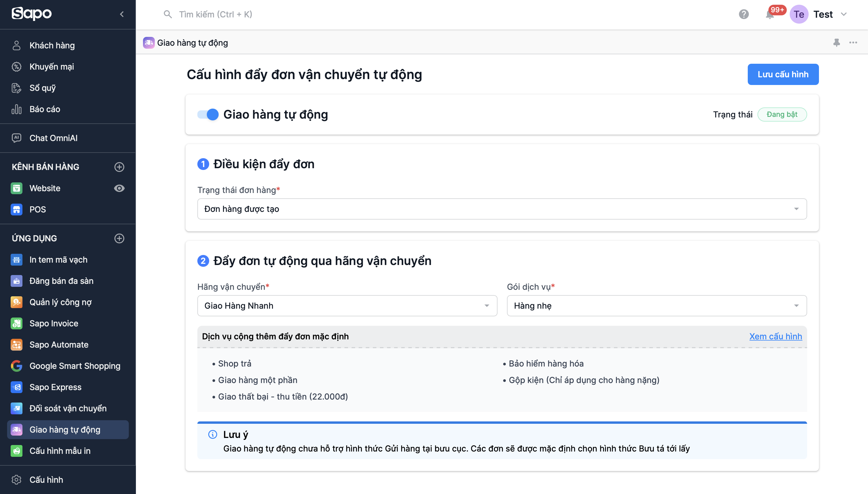
Task: Open the help question mark icon
Action: tap(744, 14)
